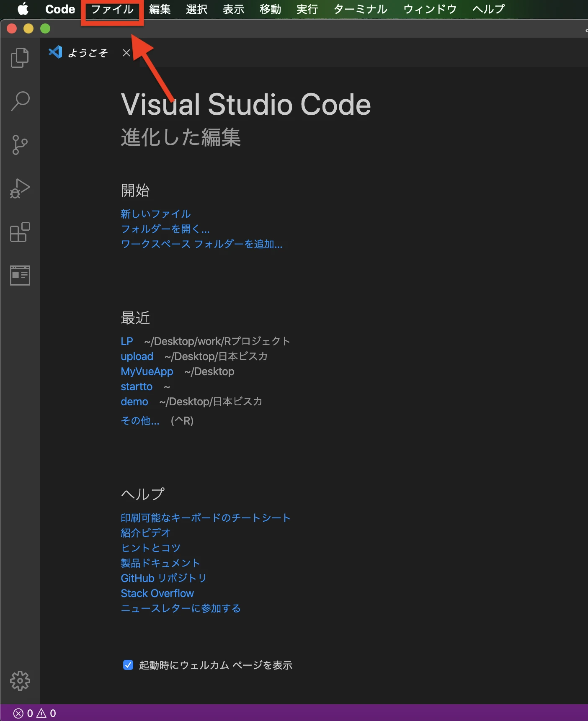This screenshot has height=721, width=588.
Task: Open Source Control view in activity bar
Action: tap(20, 145)
